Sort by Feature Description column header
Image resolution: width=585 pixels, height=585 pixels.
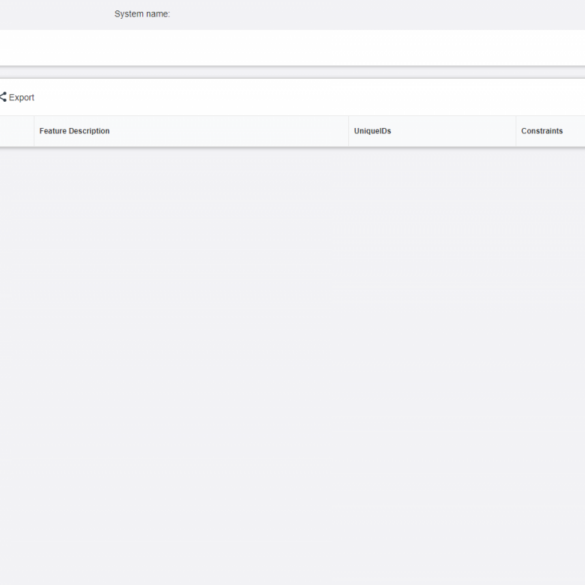pos(74,131)
